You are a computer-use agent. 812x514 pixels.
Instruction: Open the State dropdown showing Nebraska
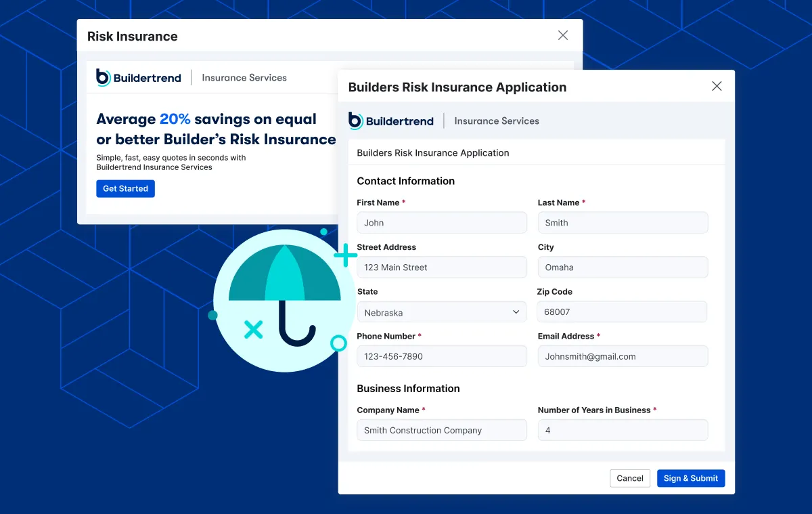pyautogui.click(x=441, y=312)
